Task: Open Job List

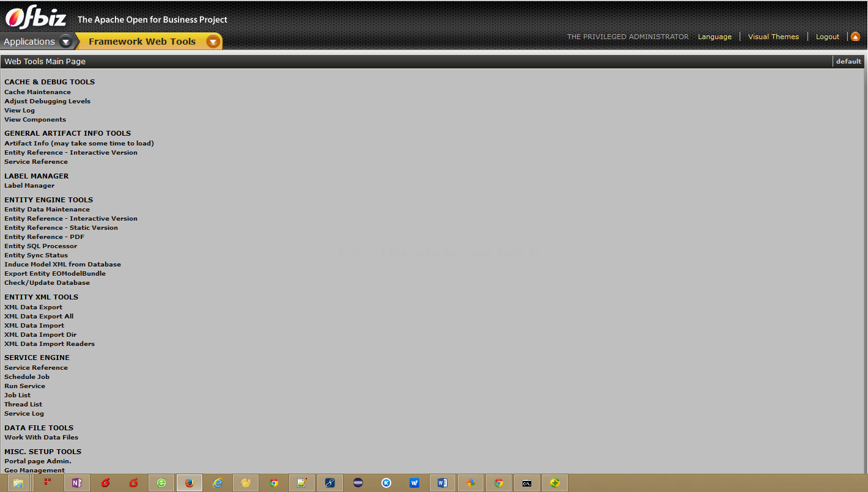Action: pos(17,395)
